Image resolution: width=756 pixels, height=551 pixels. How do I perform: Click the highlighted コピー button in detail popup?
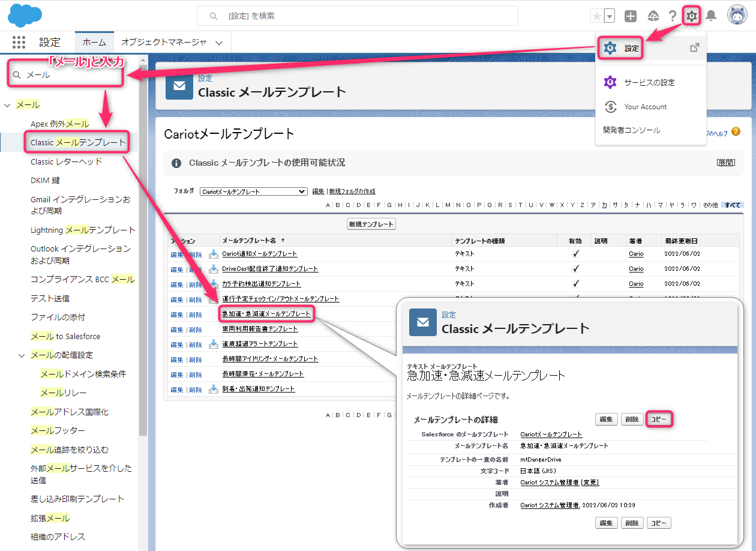coord(659,420)
